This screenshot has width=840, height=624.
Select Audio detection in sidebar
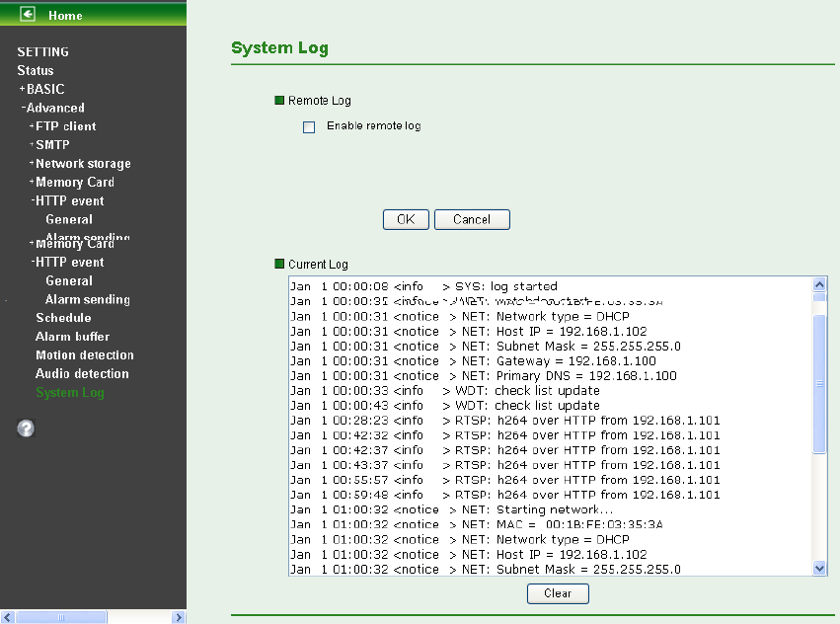coord(82,374)
